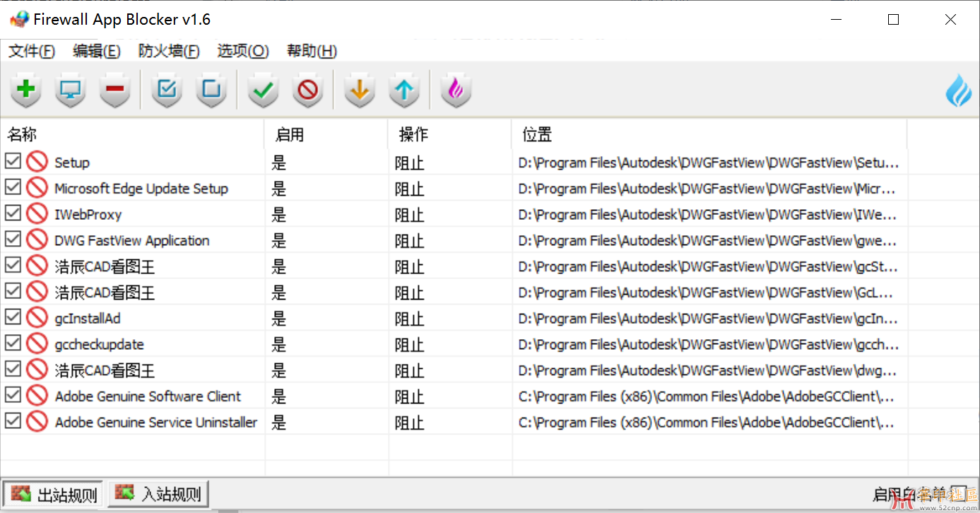Open the 帮助(H) menu
Screen dimensions: 980x513
point(312,51)
